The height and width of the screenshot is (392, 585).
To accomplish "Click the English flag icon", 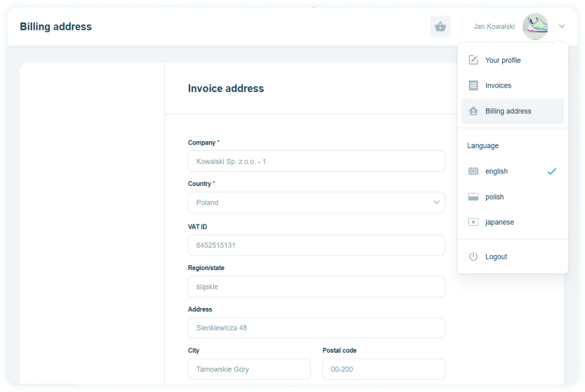I will (x=473, y=171).
